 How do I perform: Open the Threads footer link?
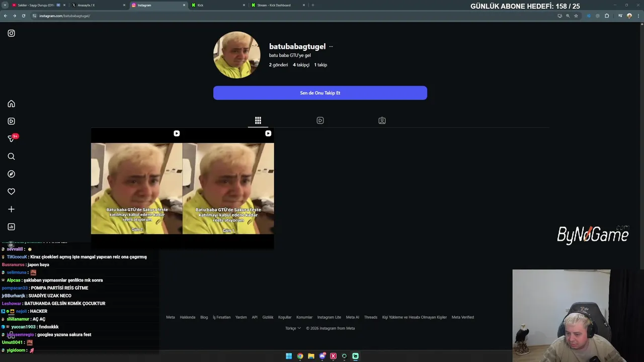tap(371, 317)
